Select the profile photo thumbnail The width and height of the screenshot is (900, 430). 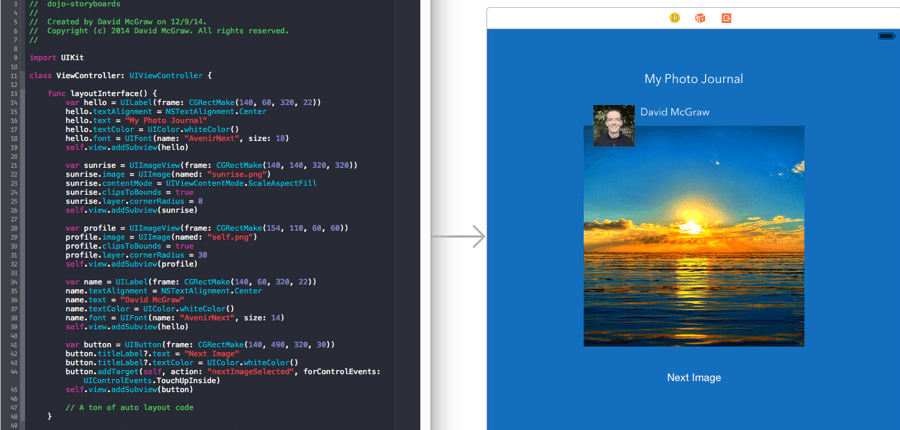click(613, 126)
